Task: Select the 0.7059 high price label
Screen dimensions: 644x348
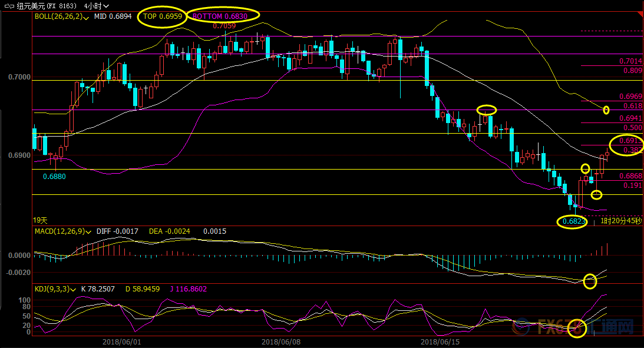Action: pyautogui.click(x=224, y=26)
